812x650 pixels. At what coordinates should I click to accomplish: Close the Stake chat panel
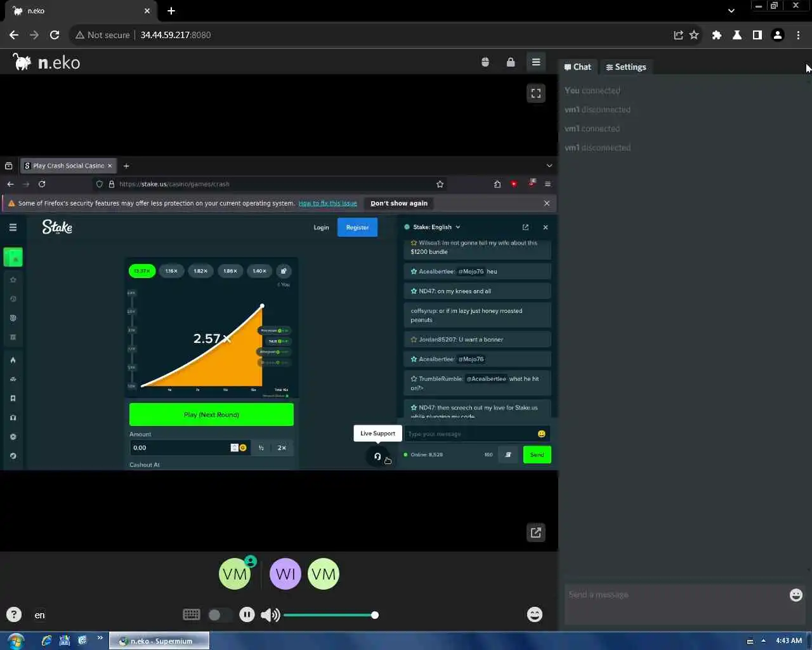pyautogui.click(x=546, y=227)
